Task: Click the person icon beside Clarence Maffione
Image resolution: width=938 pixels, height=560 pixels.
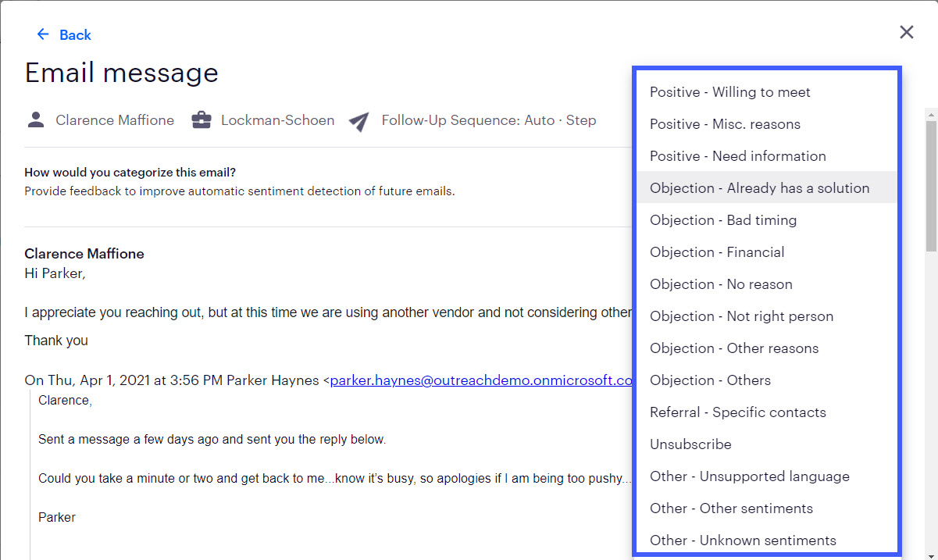Action: click(36, 120)
